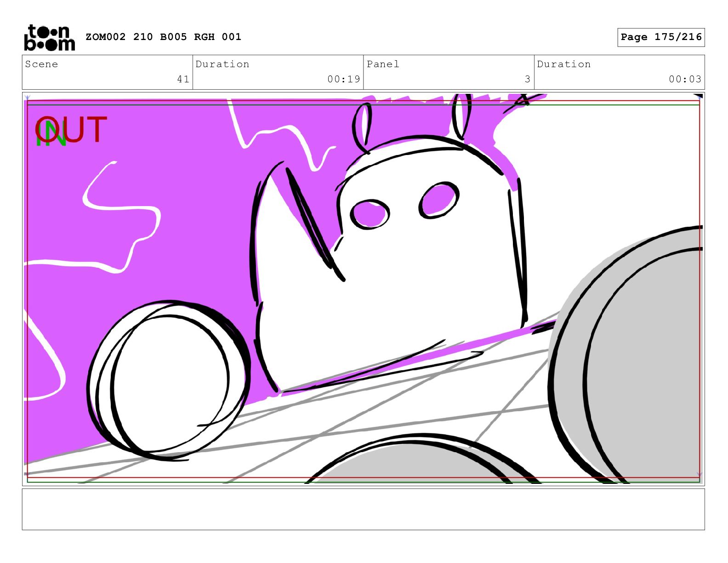
Task: Click project title ZOM002 210 B005 RGH 001
Action: pos(163,37)
